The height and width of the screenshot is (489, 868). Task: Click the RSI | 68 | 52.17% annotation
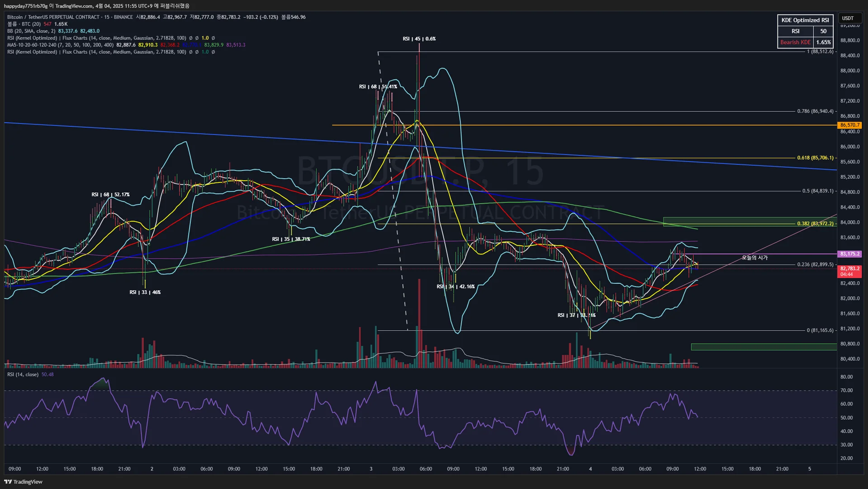point(110,195)
